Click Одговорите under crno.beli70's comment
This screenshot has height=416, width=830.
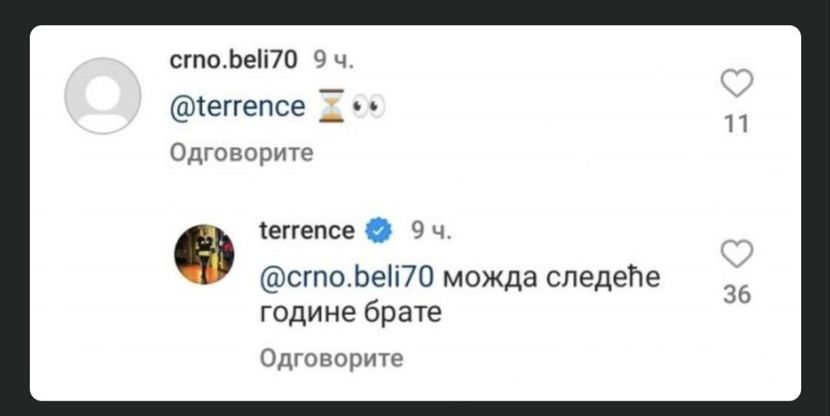tap(242, 153)
